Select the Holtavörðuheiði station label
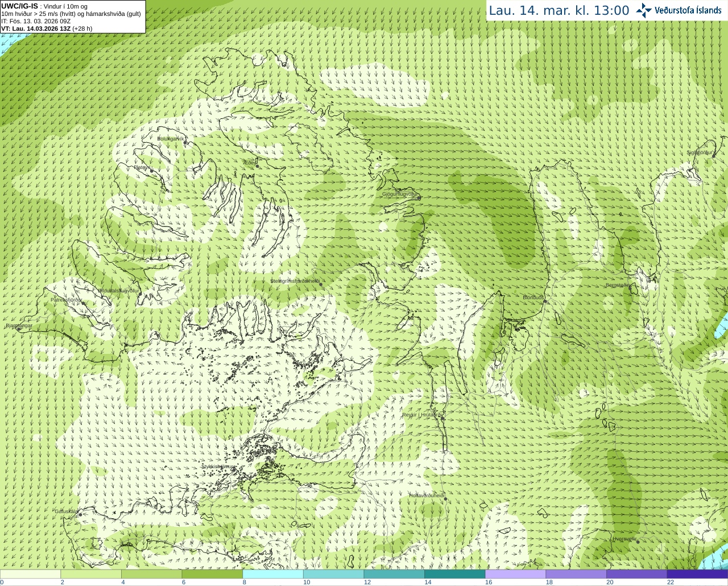 click(426, 496)
